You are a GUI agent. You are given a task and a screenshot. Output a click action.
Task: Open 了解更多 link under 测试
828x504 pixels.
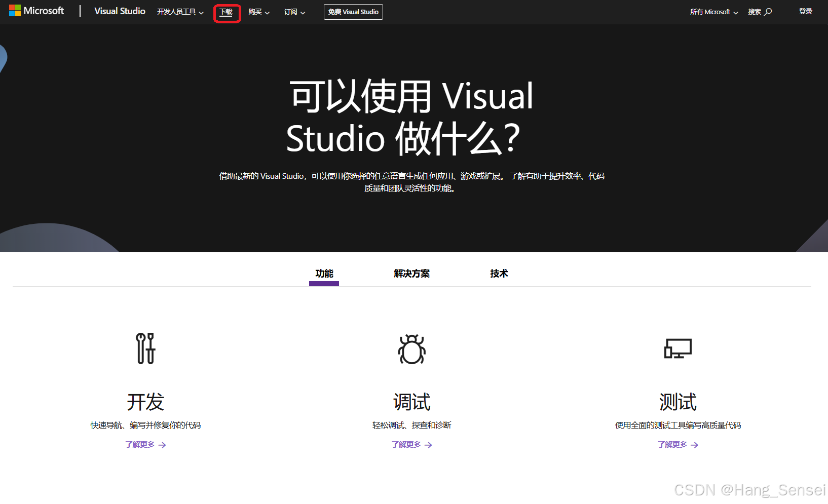tap(678, 445)
